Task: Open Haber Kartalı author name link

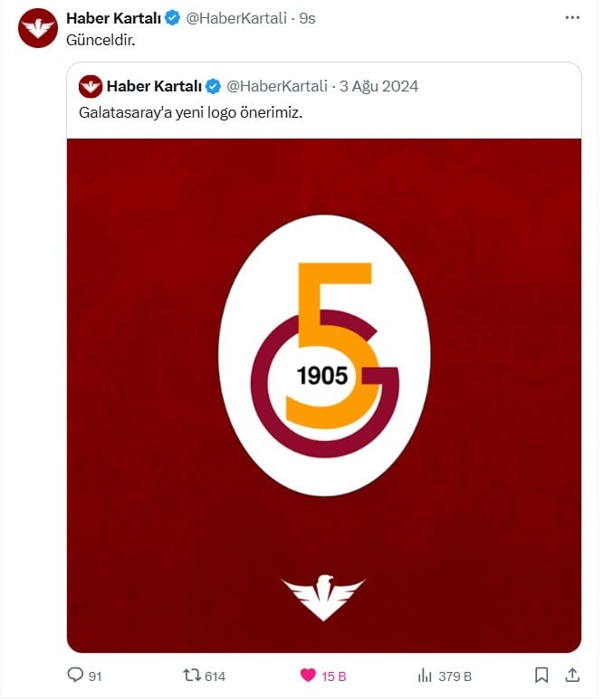Action: point(113,18)
